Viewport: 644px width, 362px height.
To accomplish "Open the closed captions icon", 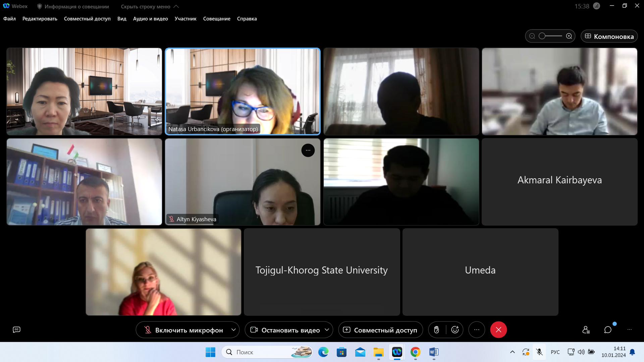I will [x=16, y=330].
